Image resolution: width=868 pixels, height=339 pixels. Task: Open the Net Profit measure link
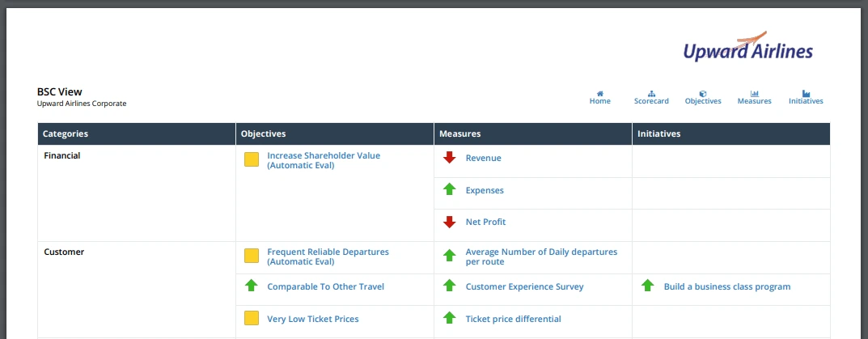pyautogui.click(x=485, y=222)
